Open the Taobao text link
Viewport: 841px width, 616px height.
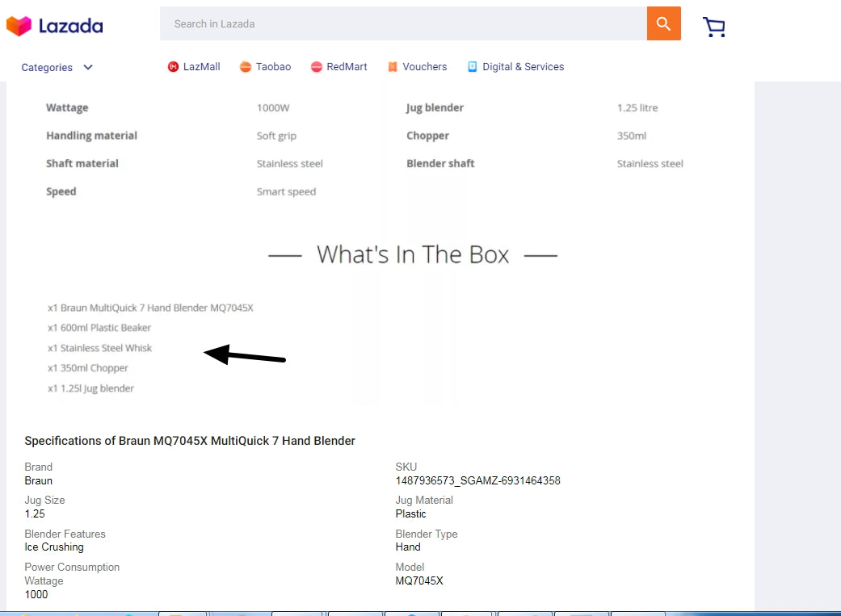pyautogui.click(x=273, y=67)
